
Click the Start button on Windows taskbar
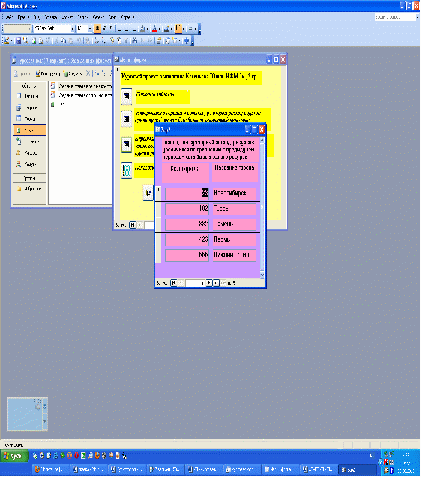pyautogui.click(x=14, y=456)
